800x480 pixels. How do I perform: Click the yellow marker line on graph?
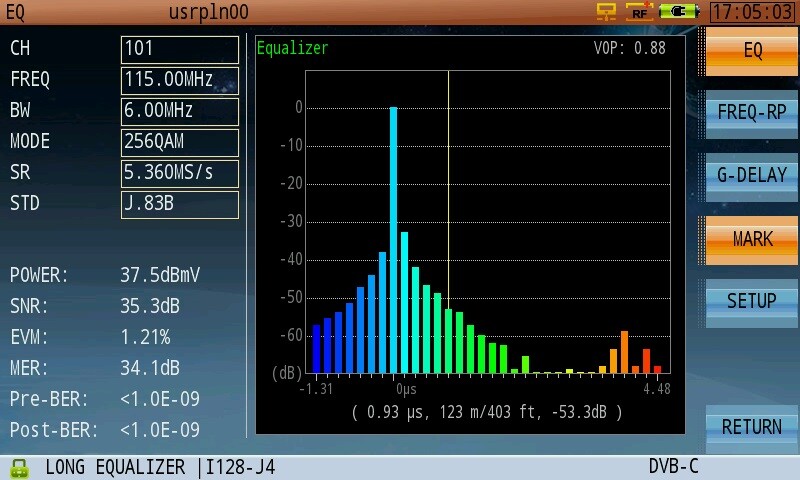pos(448,189)
